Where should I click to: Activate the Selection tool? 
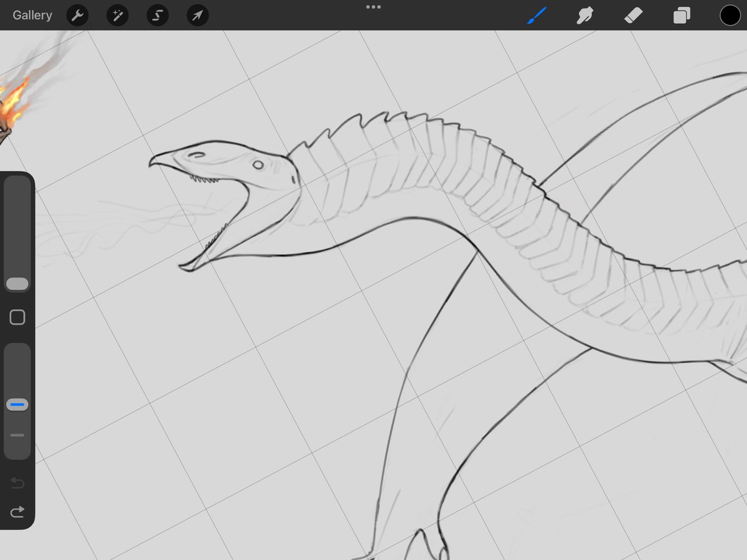coord(157,16)
